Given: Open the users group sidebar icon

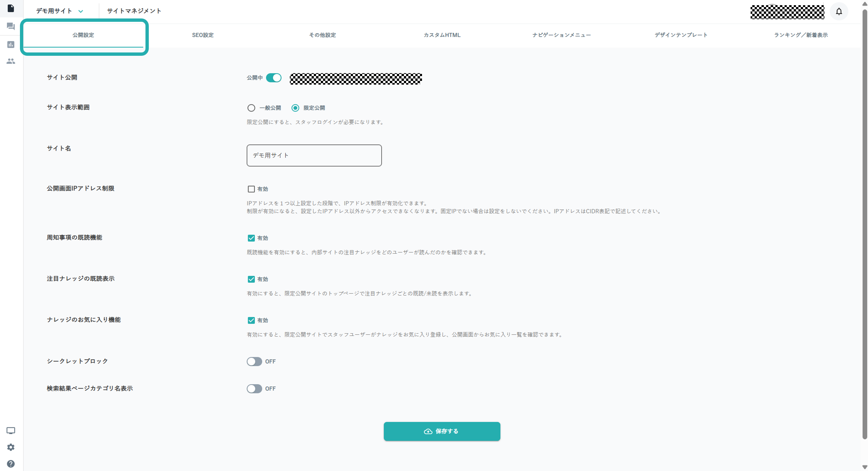Looking at the screenshot, I should point(11,61).
